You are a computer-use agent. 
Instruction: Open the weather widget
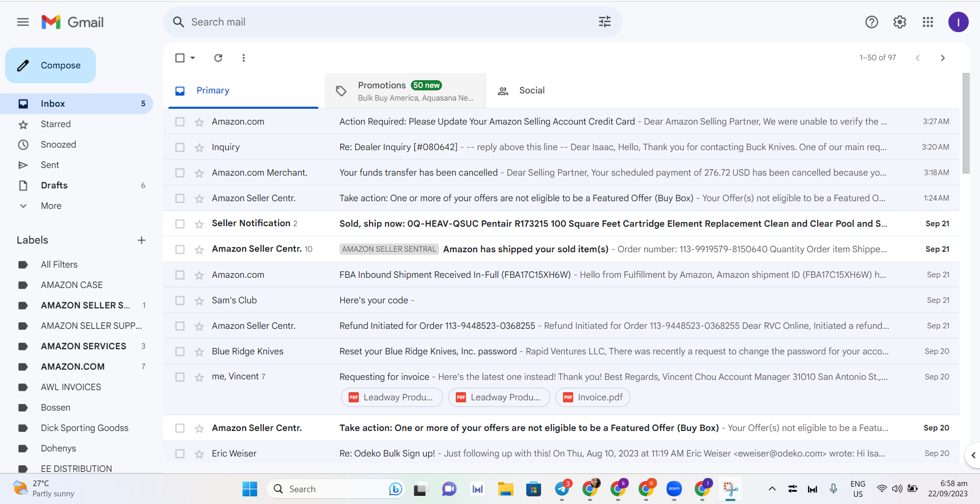(44, 489)
